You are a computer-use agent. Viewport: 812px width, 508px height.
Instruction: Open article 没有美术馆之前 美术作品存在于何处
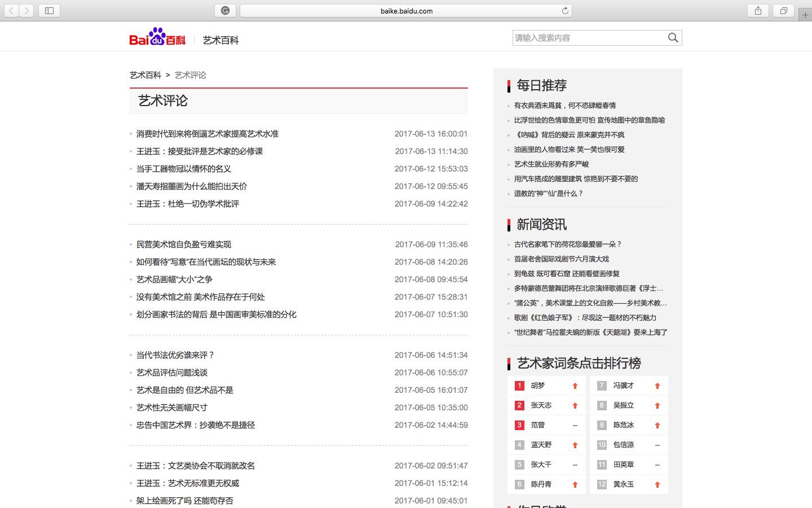pos(201,297)
